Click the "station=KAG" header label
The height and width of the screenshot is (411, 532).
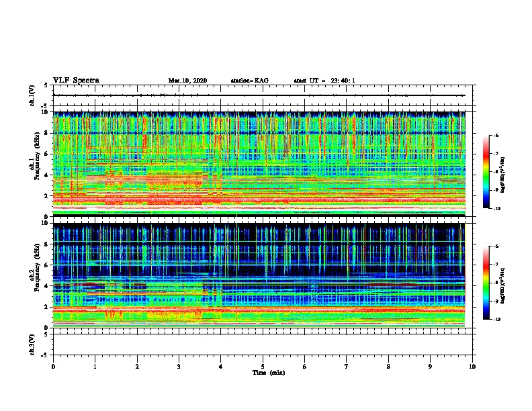coord(250,81)
